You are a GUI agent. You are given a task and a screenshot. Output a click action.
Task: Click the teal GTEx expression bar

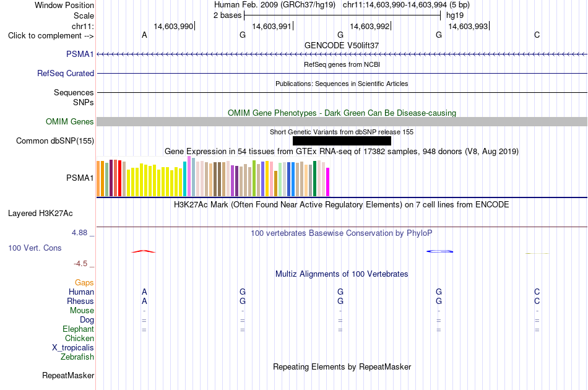[185, 179]
